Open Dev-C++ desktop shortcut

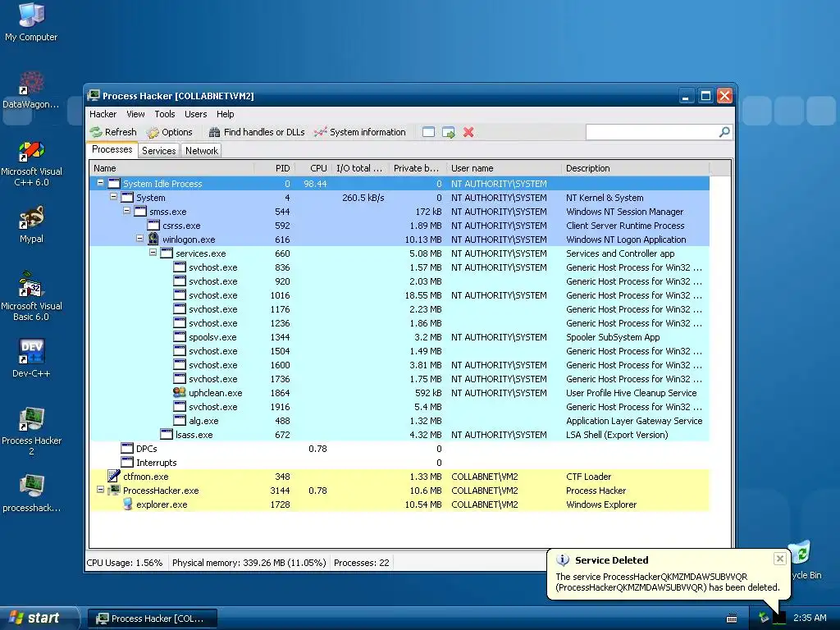pyautogui.click(x=31, y=358)
